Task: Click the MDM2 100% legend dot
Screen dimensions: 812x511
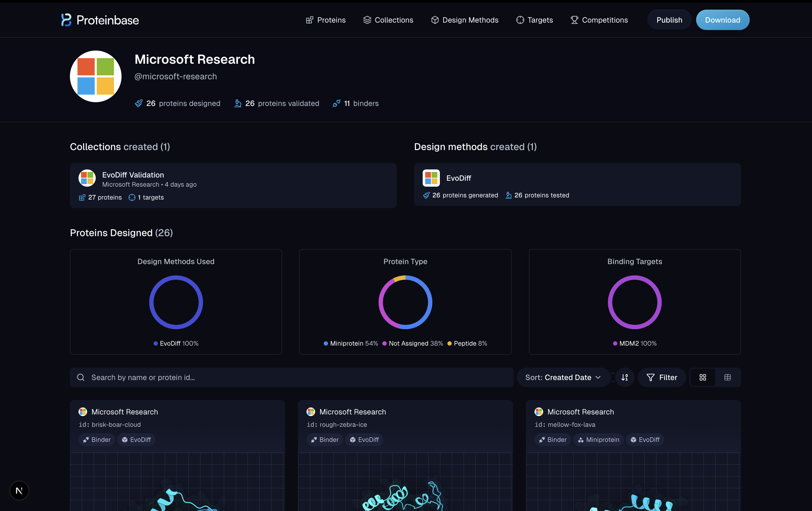Action: pyautogui.click(x=615, y=343)
